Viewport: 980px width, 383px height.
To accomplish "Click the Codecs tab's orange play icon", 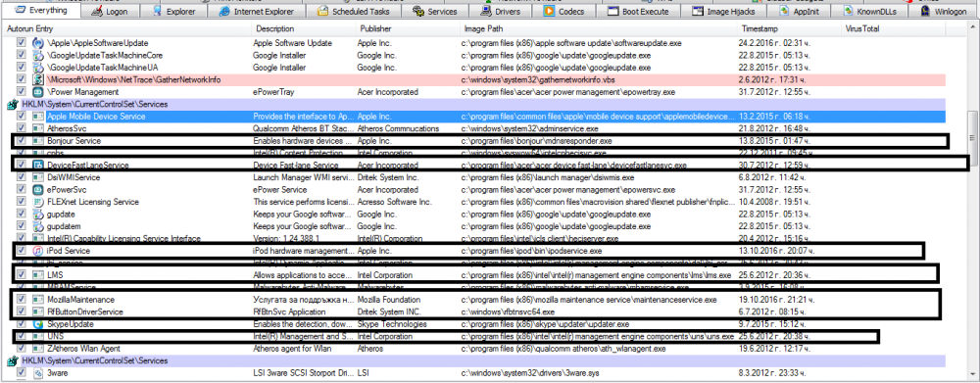I will 548,11.
